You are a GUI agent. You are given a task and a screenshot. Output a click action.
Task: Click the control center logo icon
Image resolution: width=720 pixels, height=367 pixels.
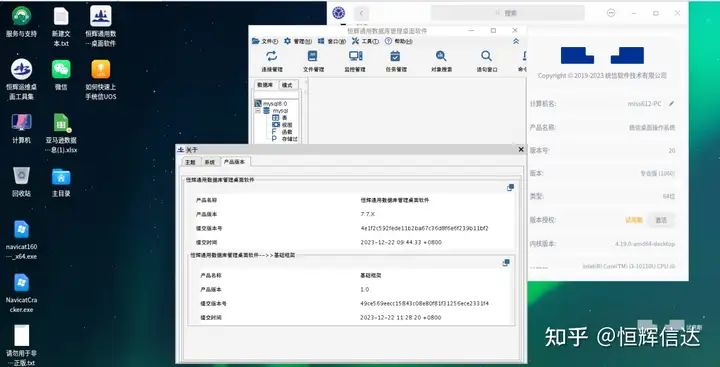tap(338, 13)
